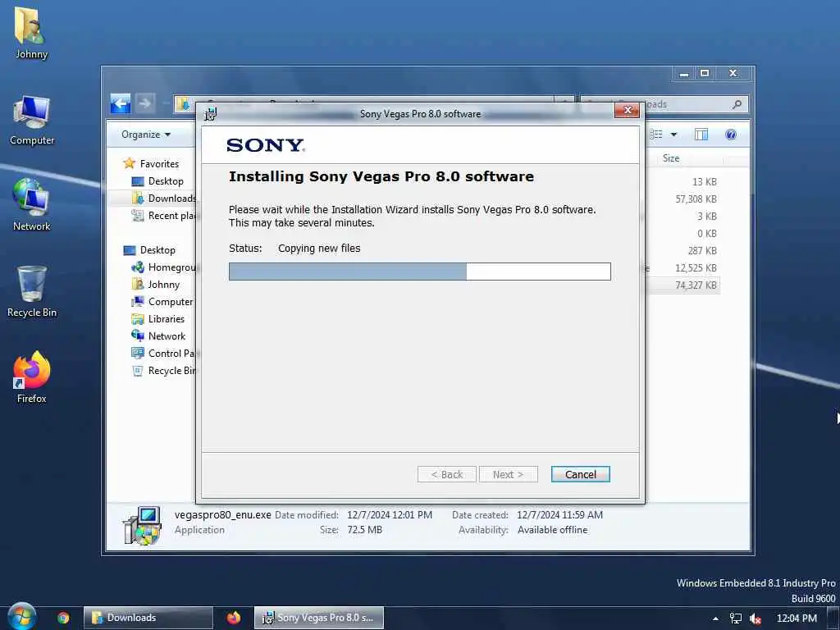
Task: Toggle the preview pane button
Action: pyautogui.click(x=701, y=135)
